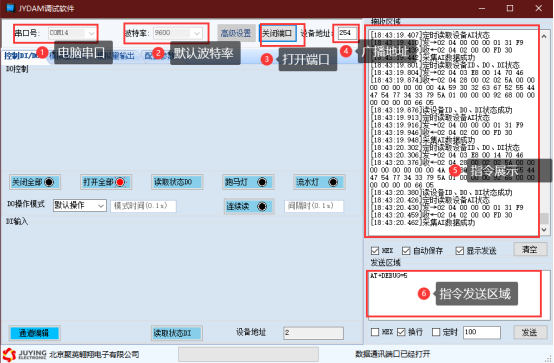Click the 设备地址 field showing 254
The image size is (554, 363).
pyautogui.click(x=347, y=33)
